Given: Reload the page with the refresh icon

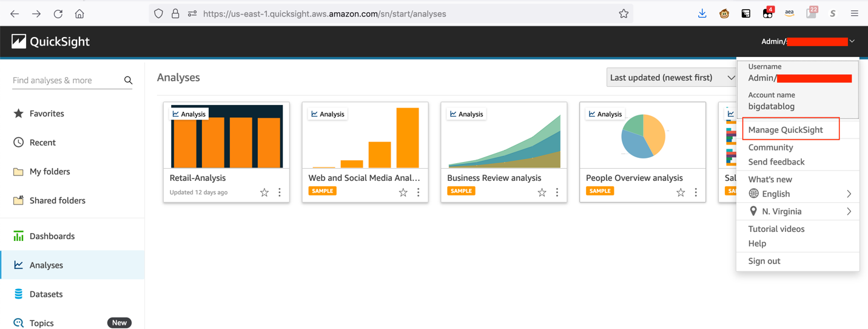Looking at the screenshot, I should (x=58, y=13).
